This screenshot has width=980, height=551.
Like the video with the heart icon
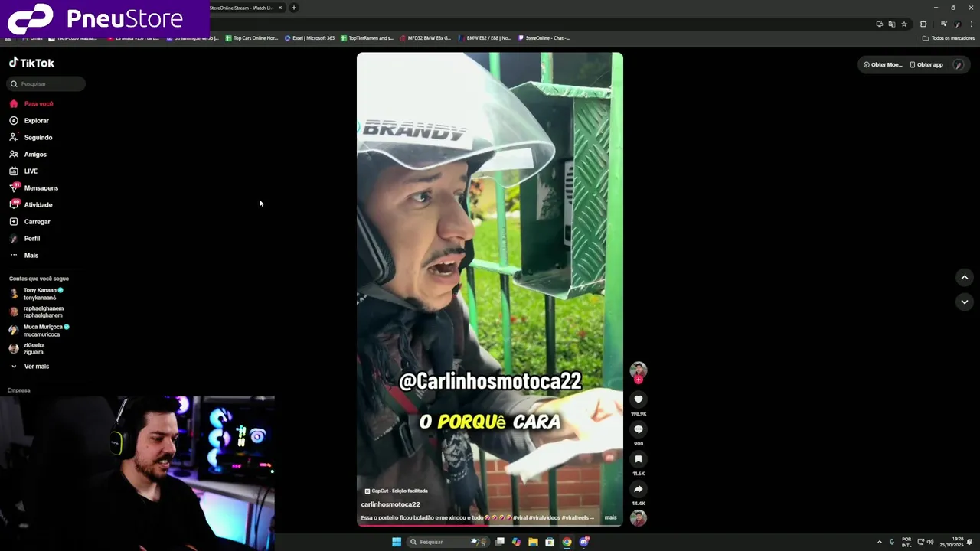(x=639, y=399)
